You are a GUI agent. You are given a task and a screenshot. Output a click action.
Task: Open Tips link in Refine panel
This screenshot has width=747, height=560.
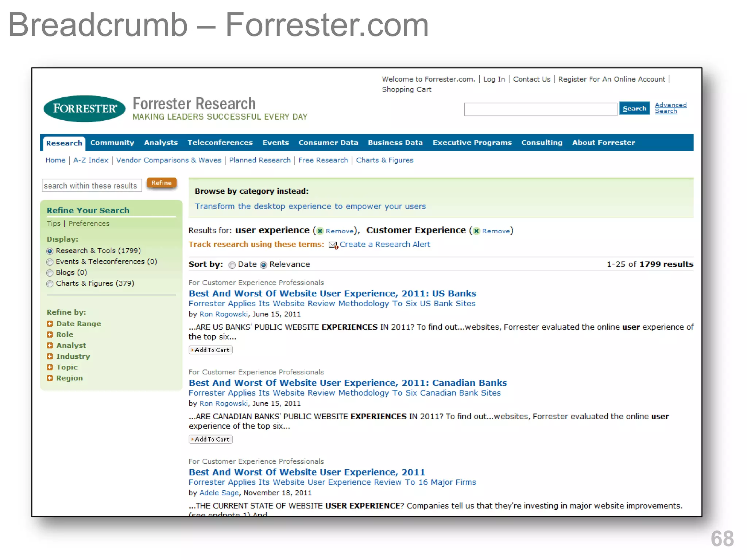point(54,223)
